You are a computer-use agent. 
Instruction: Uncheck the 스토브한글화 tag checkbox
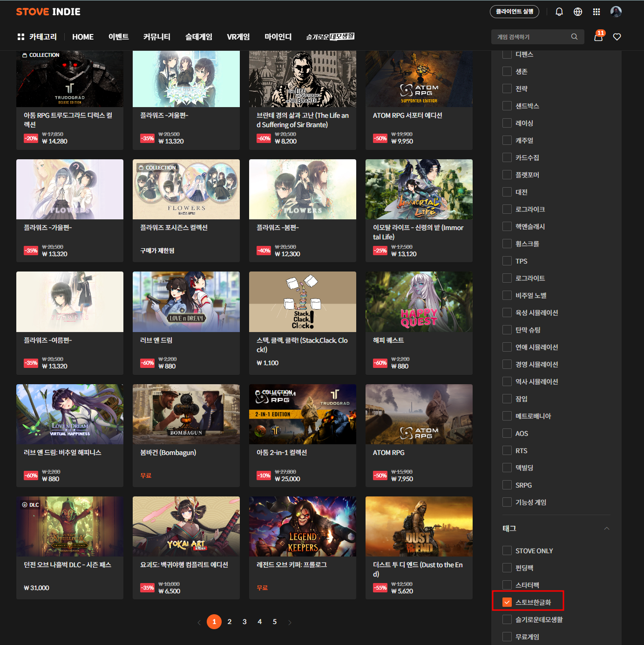coord(507,602)
